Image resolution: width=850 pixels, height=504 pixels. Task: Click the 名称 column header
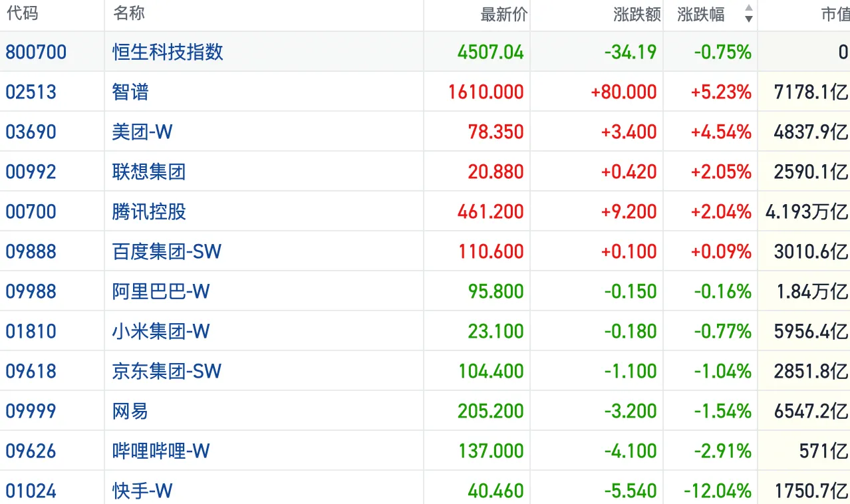coord(129,13)
